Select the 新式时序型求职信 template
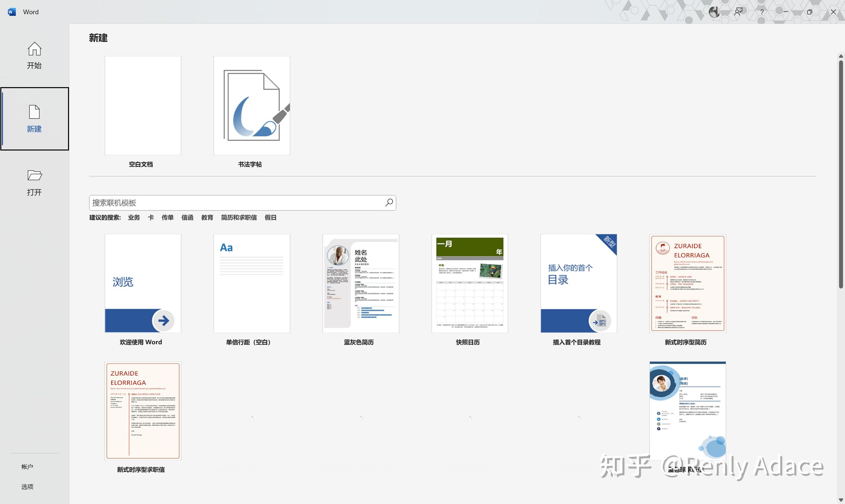Viewport: 845px width, 504px height. 143,411
